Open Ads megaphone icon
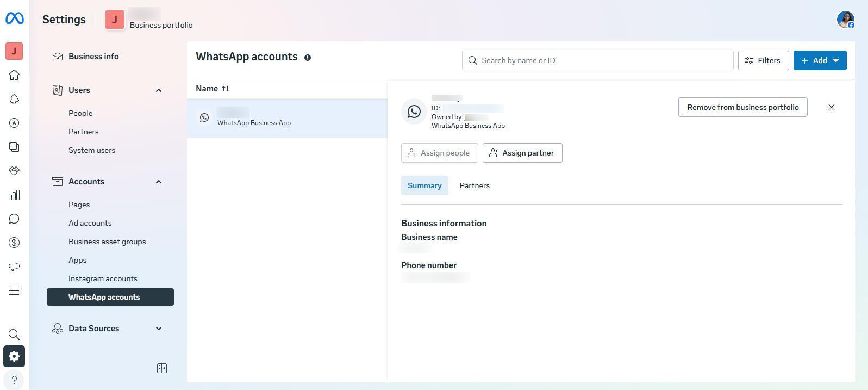Screen dimensions: 868x390 tap(14, 267)
